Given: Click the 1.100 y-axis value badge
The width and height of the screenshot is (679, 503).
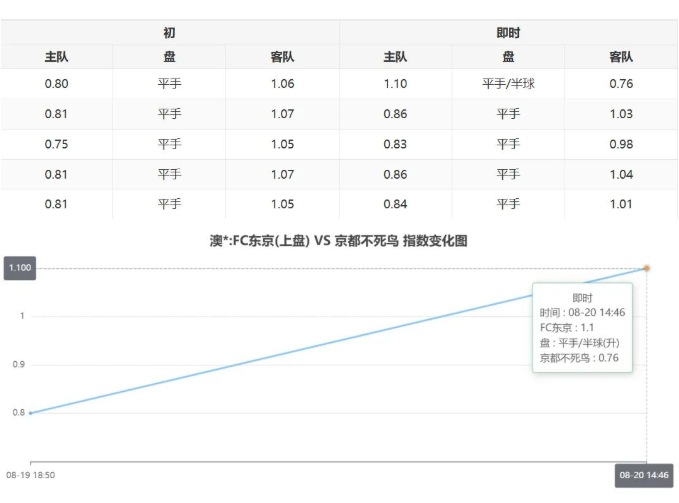Looking at the screenshot, I should point(20,268).
